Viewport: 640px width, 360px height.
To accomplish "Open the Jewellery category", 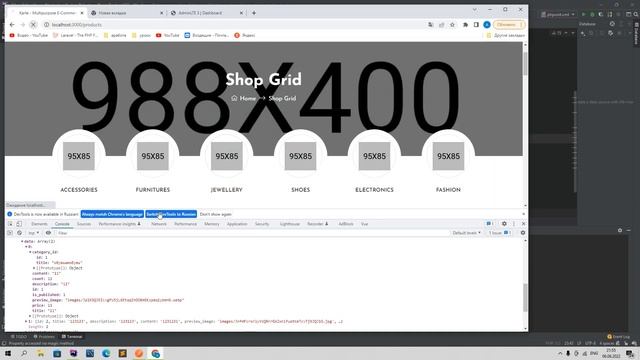I will pos(227,190).
